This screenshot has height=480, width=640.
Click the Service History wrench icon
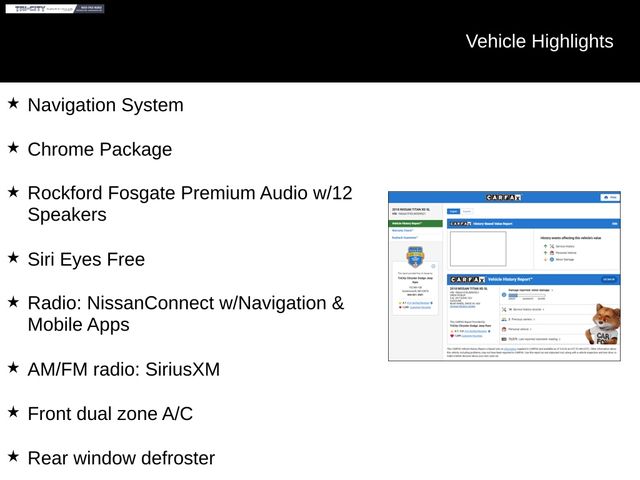[x=549, y=246]
